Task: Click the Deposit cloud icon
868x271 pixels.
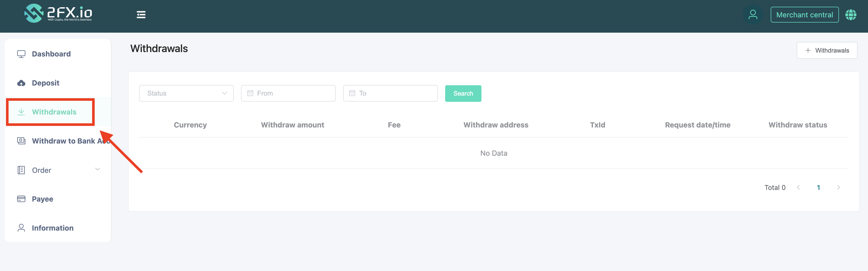Action: click(x=21, y=83)
